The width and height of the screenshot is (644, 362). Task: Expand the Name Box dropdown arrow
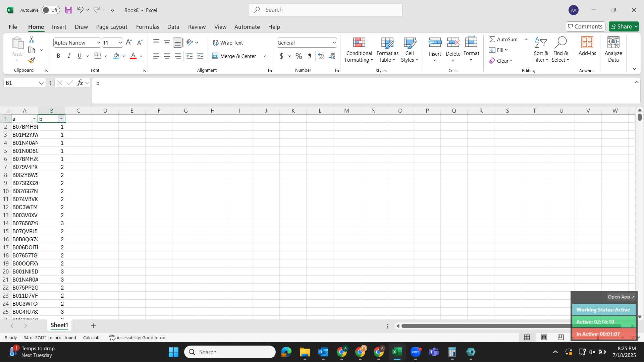coord(41,83)
